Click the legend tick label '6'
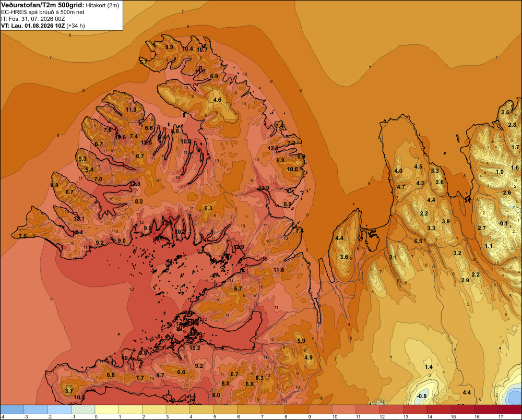Screen dimensions: 522x420 239,417
